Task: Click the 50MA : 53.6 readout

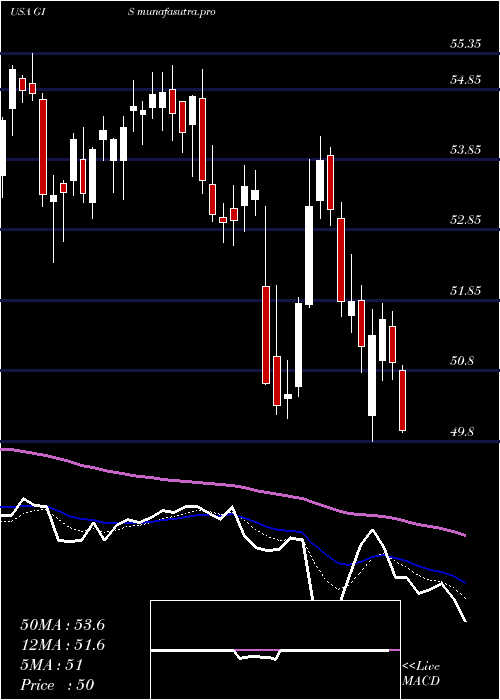Action: tap(62, 625)
